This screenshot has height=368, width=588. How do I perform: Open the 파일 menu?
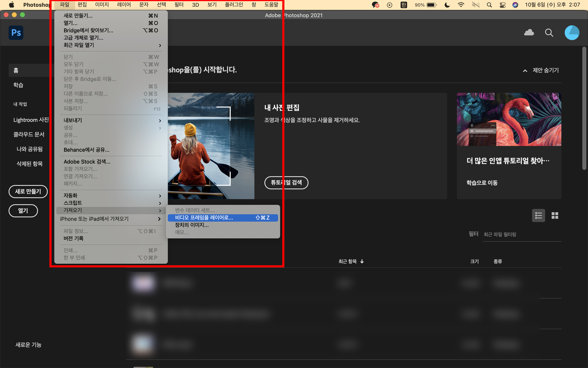pos(65,5)
